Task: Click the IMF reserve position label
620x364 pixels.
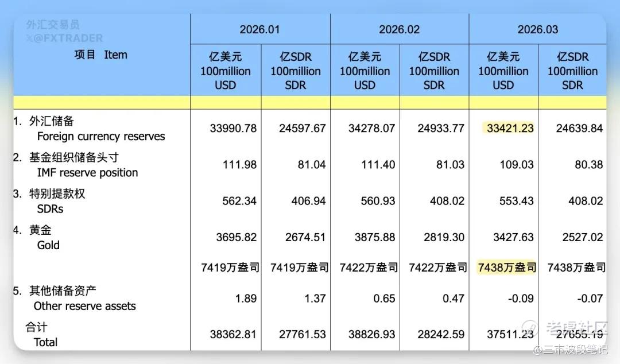Action: (87, 173)
